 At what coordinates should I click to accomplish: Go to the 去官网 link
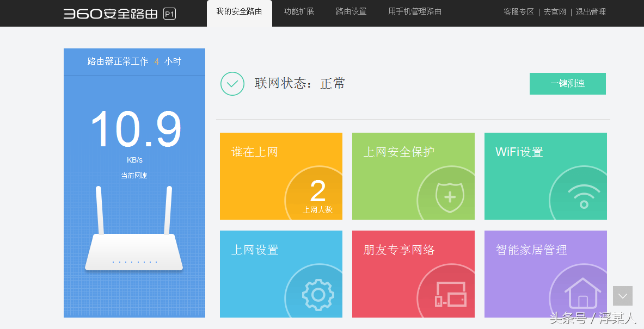(x=555, y=12)
